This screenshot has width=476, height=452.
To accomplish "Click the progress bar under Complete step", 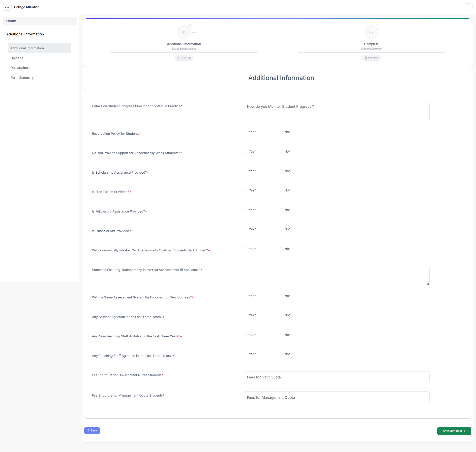I will [371, 53].
